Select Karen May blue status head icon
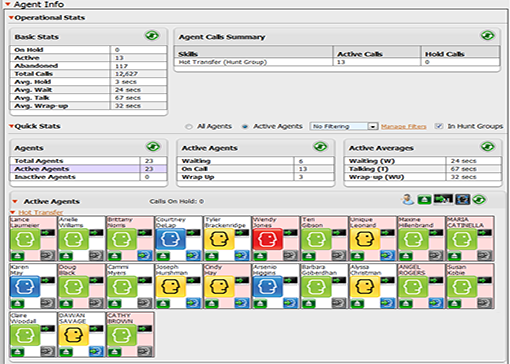This screenshot has height=364, width=510. tap(25, 287)
